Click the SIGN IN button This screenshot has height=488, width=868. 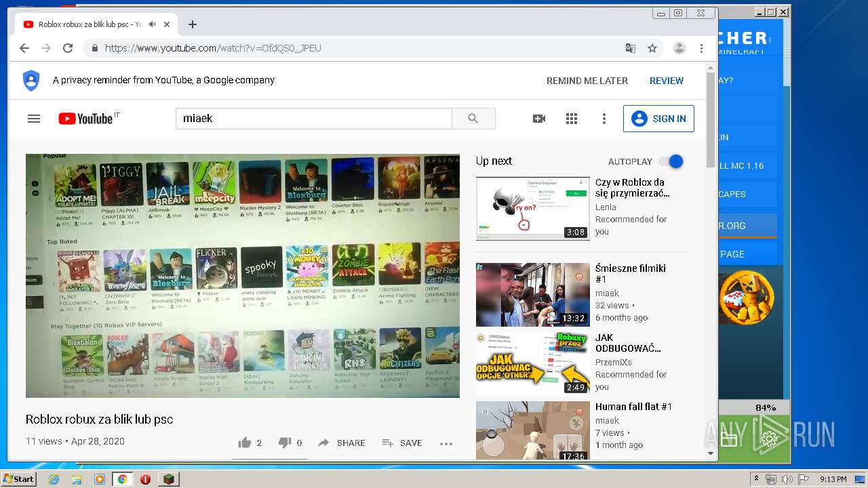point(658,119)
